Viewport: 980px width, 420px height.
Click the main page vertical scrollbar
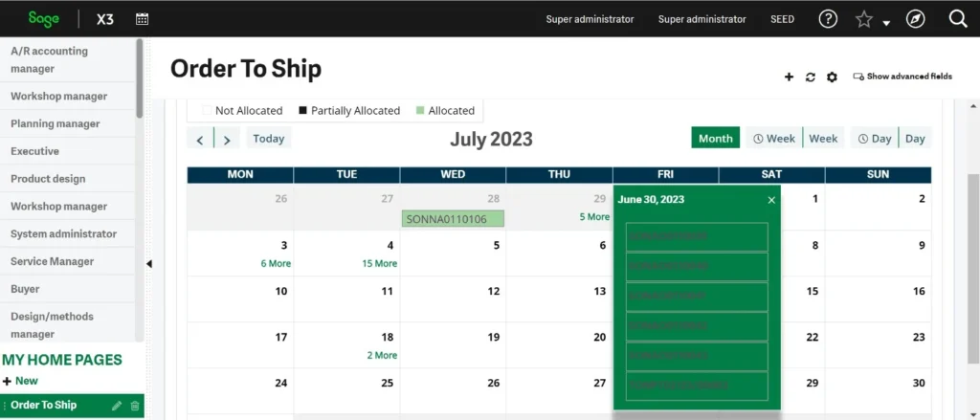point(973,269)
